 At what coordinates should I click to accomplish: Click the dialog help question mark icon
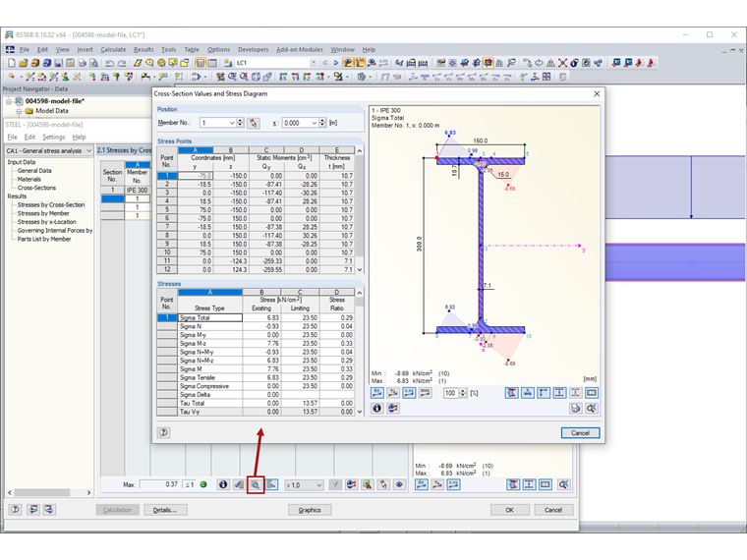(x=163, y=432)
